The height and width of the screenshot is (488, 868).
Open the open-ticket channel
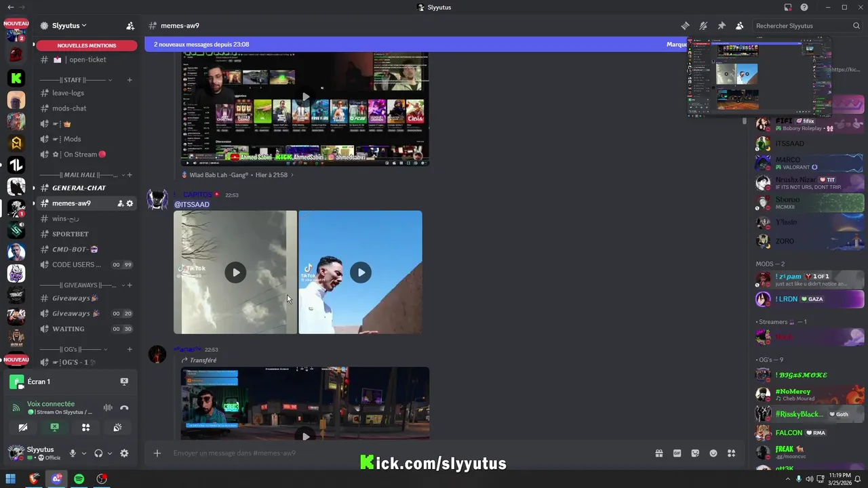click(x=87, y=60)
